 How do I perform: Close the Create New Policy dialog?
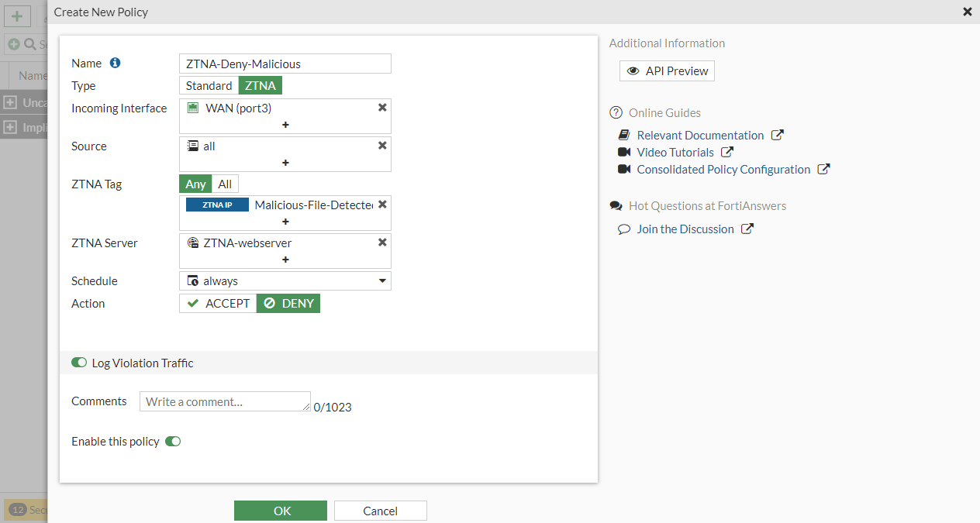[967, 12]
